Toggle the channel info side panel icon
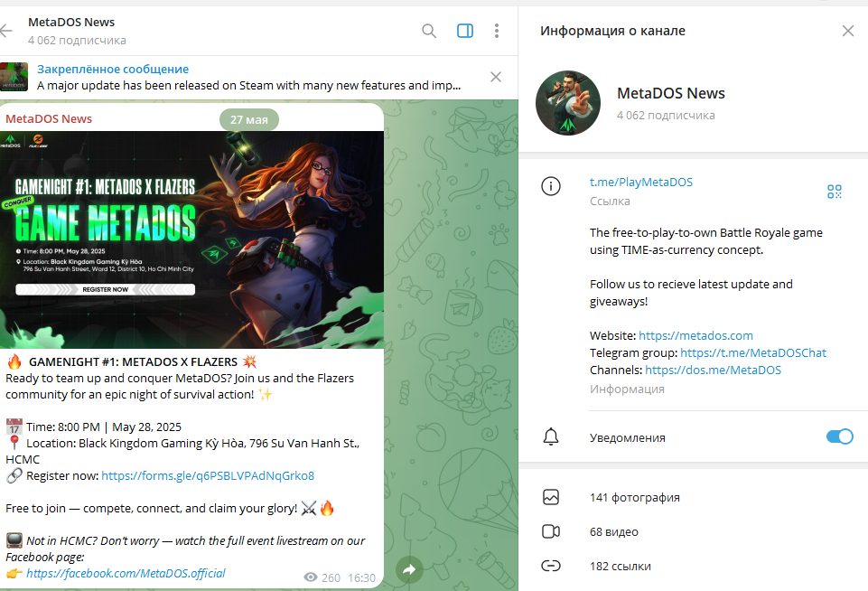The image size is (868, 591). [x=465, y=31]
